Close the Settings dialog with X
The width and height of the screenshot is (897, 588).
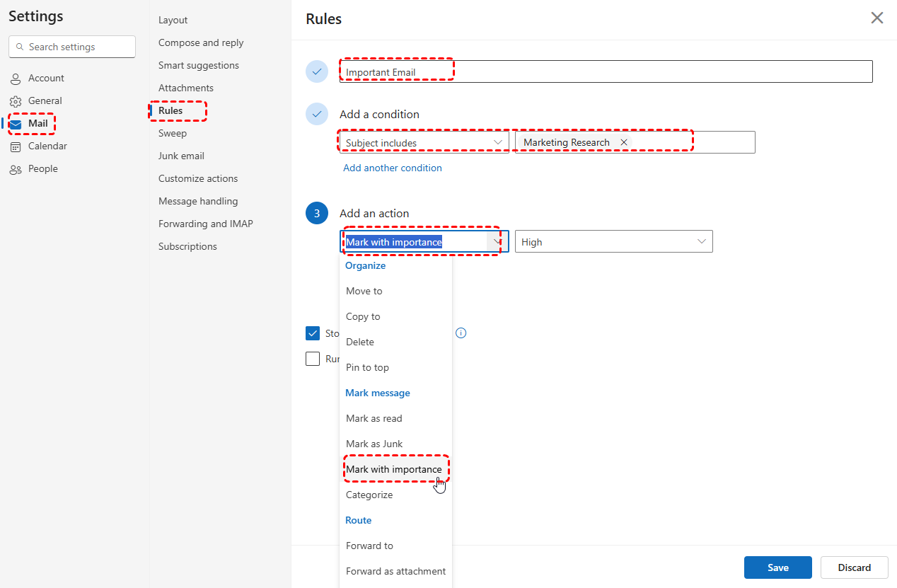click(877, 18)
